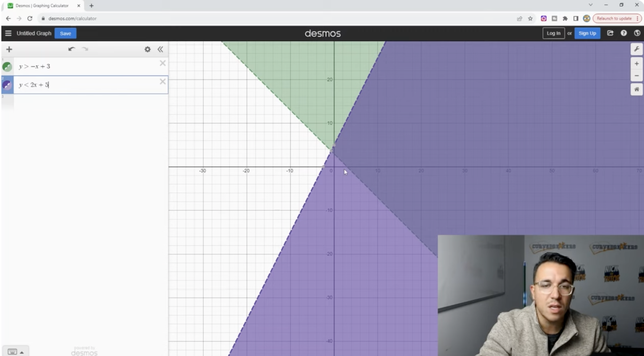Add a new expression with the plus icon

(x=9, y=49)
